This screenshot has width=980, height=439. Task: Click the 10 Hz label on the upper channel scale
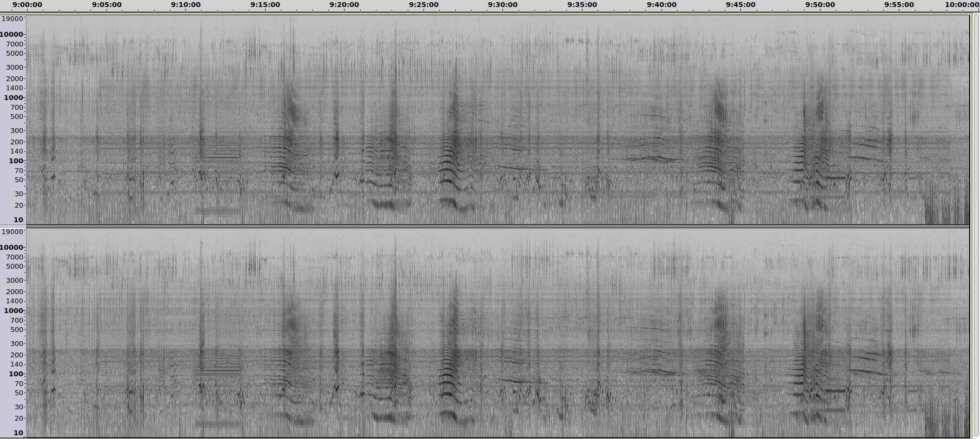pos(18,220)
